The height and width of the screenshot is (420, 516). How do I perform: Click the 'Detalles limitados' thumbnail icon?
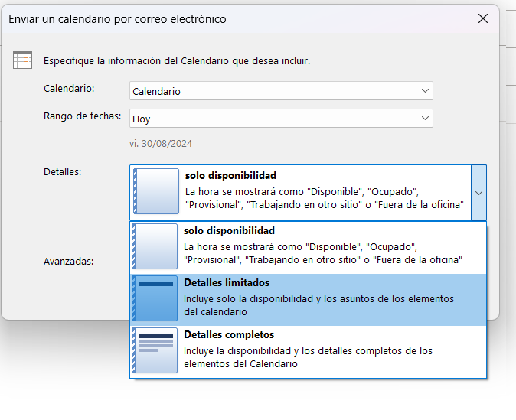(x=155, y=299)
